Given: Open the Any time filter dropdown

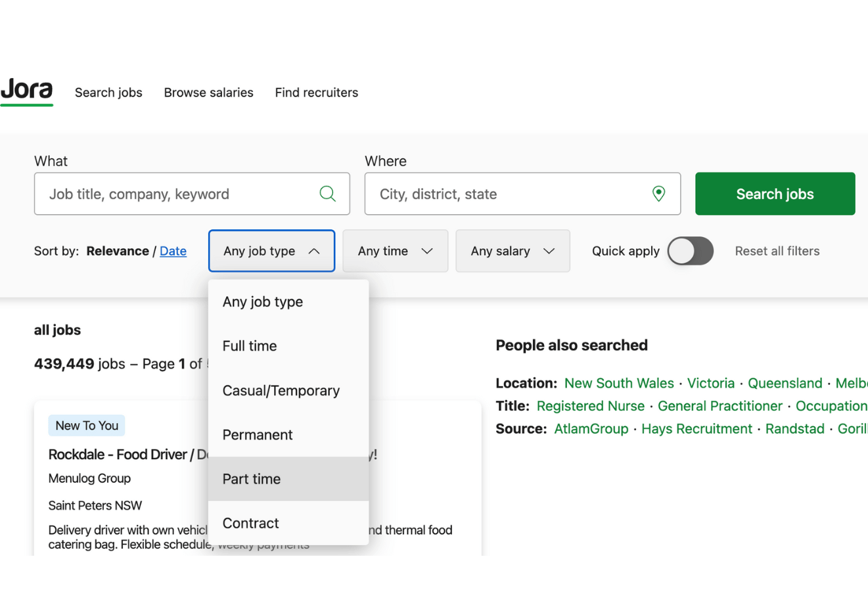Looking at the screenshot, I should 394,251.
